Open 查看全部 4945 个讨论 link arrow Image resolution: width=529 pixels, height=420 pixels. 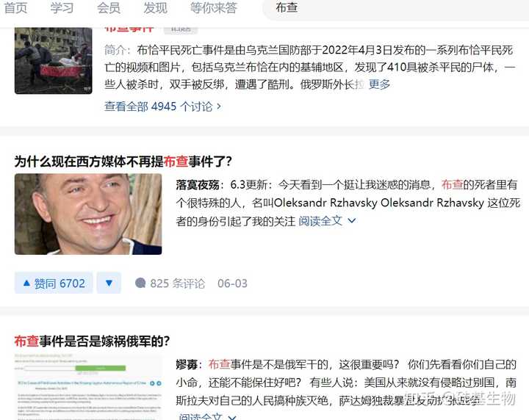tap(219, 106)
